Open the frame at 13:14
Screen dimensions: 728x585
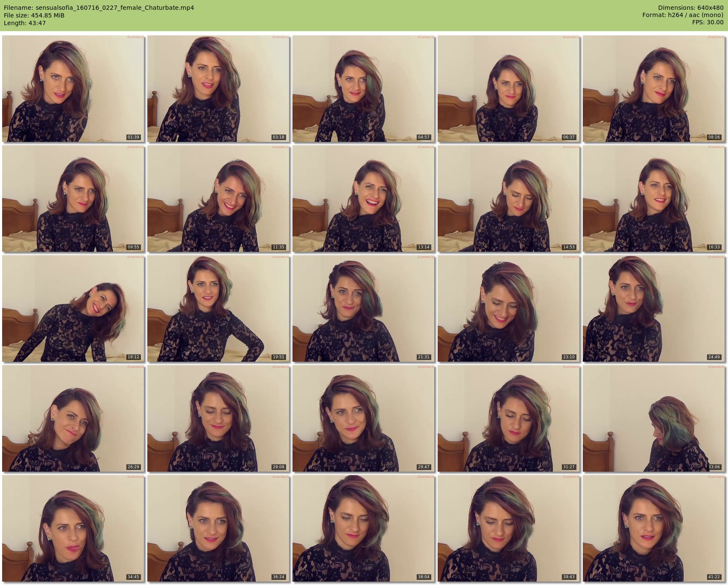364,199
